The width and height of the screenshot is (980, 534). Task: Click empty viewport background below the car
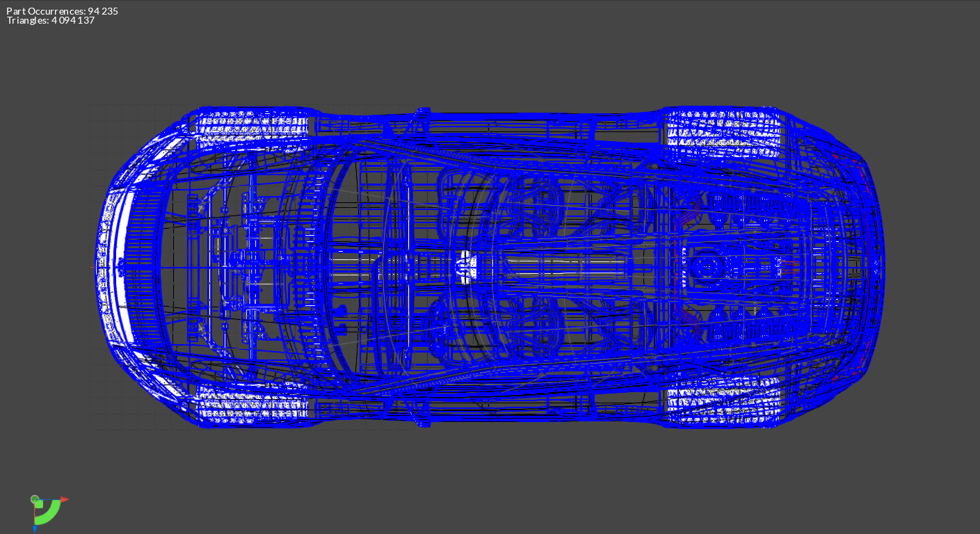pos(487,480)
